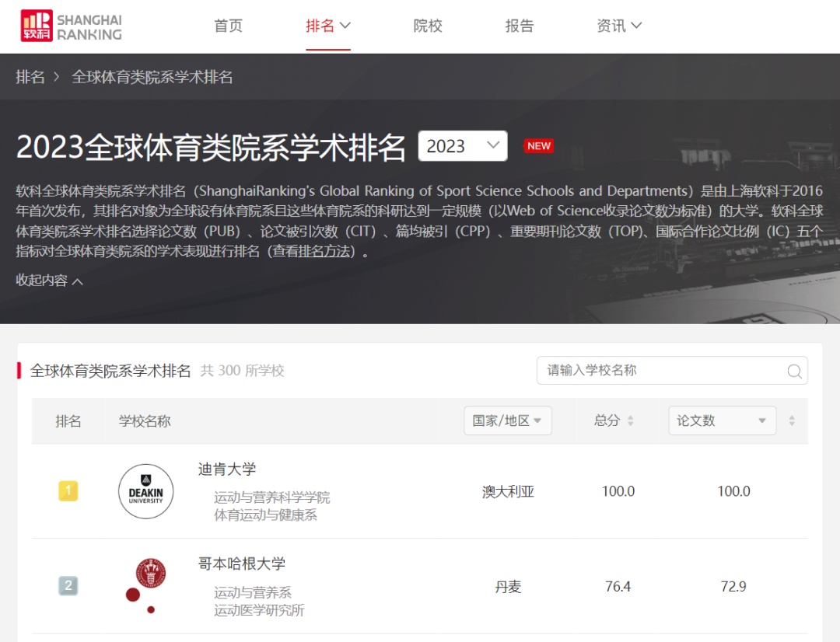Click the rank 1 gold badge
The image size is (840, 642).
click(x=68, y=490)
